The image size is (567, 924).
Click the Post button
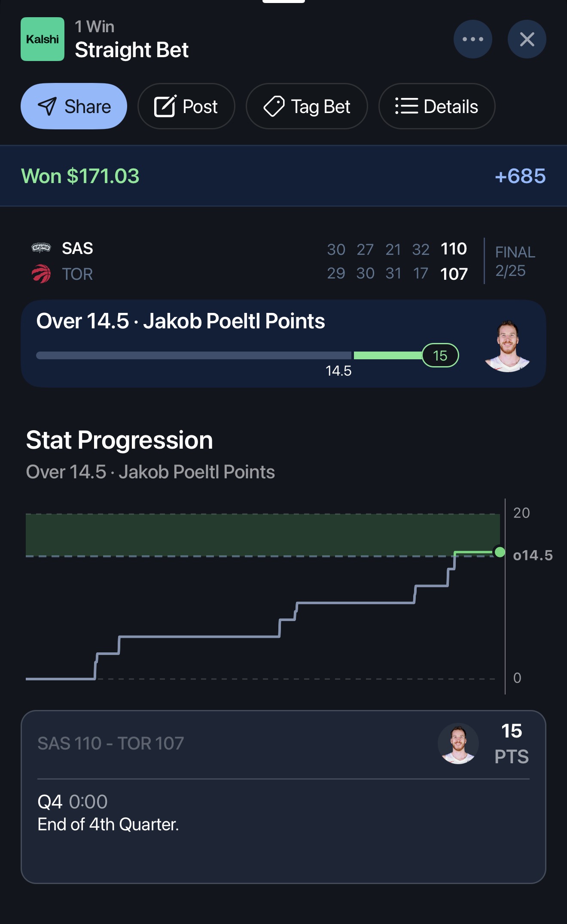click(186, 106)
